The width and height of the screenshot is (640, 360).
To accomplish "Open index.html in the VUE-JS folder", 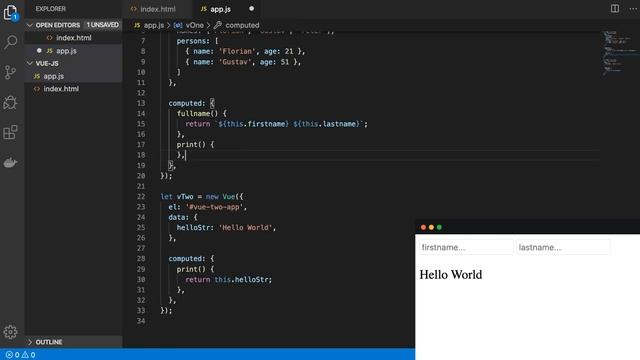I will pos(73,89).
